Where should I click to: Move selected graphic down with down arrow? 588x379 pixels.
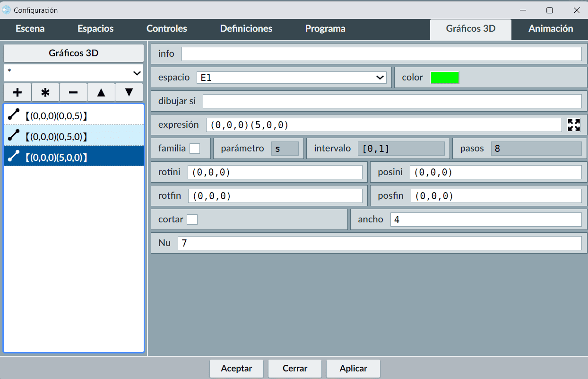coord(129,92)
